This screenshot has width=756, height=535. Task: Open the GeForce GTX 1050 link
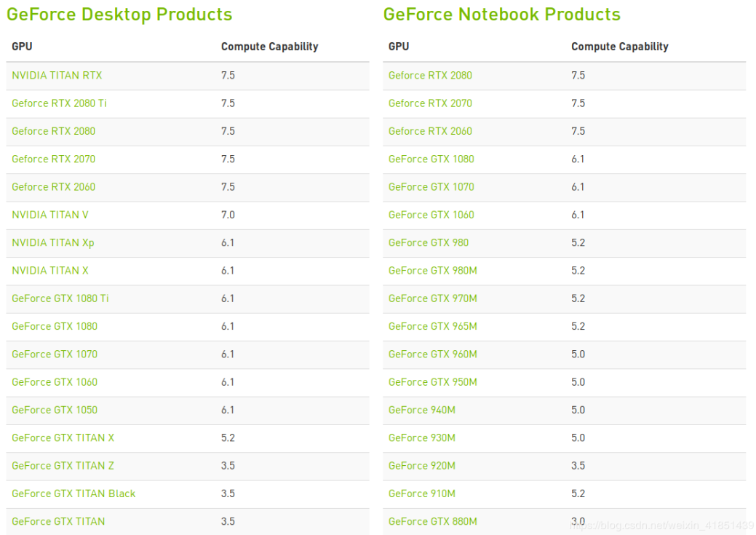55,410
